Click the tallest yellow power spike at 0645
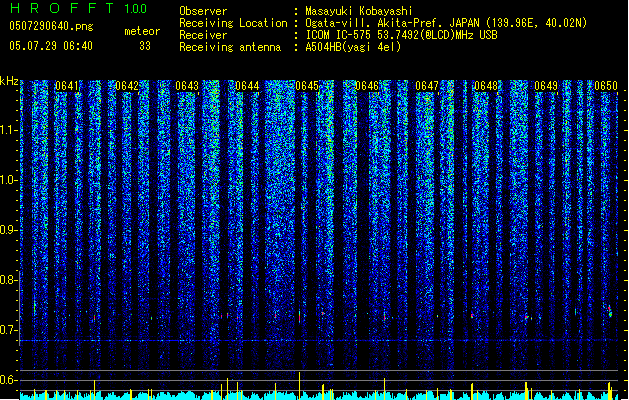 (300, 386)
